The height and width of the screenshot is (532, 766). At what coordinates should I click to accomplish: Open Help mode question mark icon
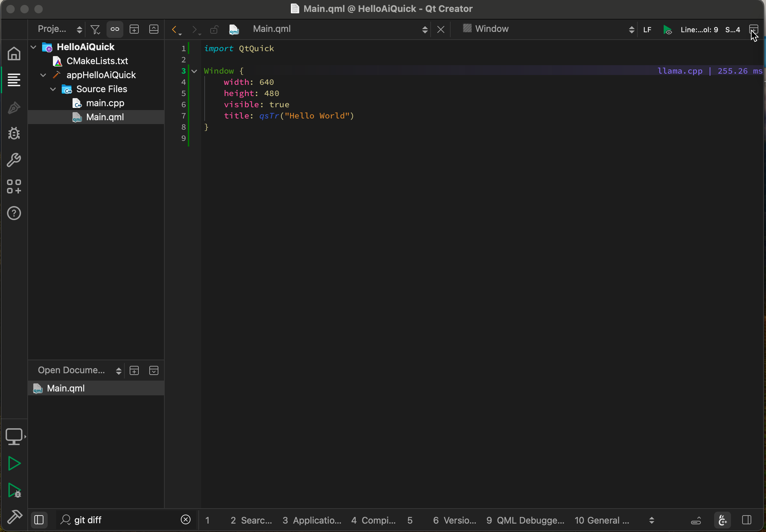coord(14,213)
